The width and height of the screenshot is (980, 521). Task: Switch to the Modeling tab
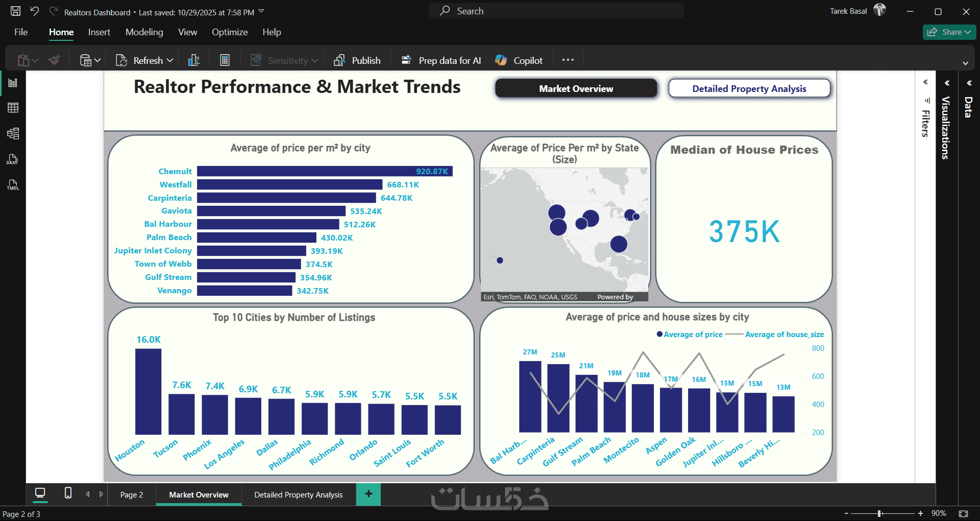click(x=144, y=32)
